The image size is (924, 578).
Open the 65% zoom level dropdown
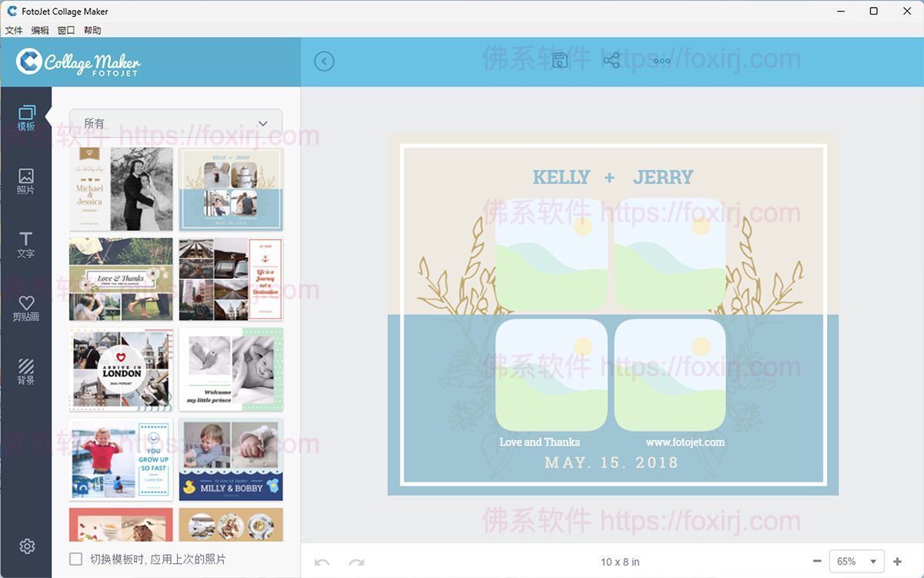tap(856, 561)
